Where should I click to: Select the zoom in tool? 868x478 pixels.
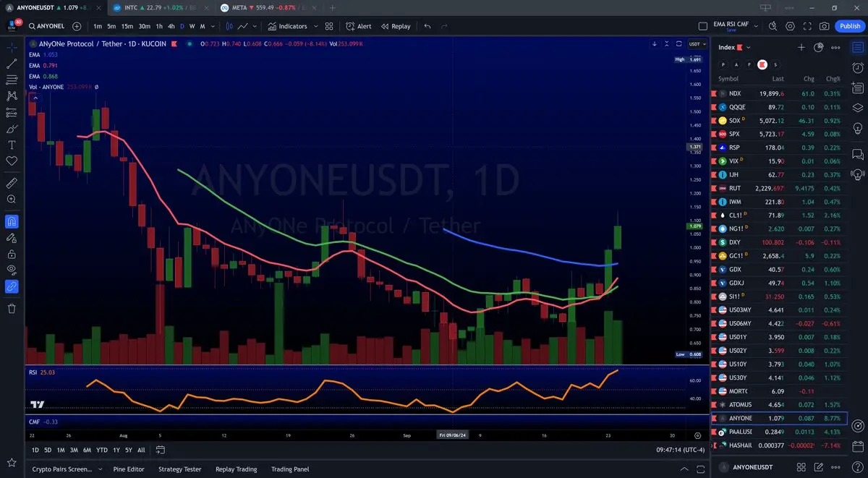tap(12, 199)
